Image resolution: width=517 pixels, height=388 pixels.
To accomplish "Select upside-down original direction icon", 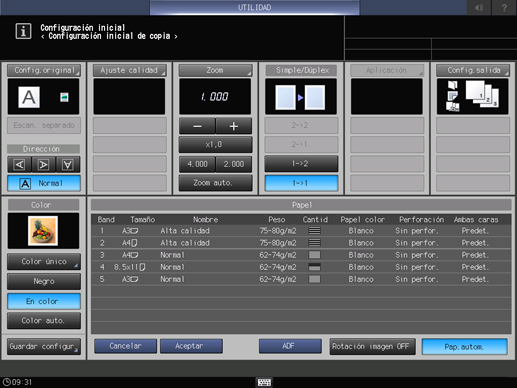I will click(68, 164).
